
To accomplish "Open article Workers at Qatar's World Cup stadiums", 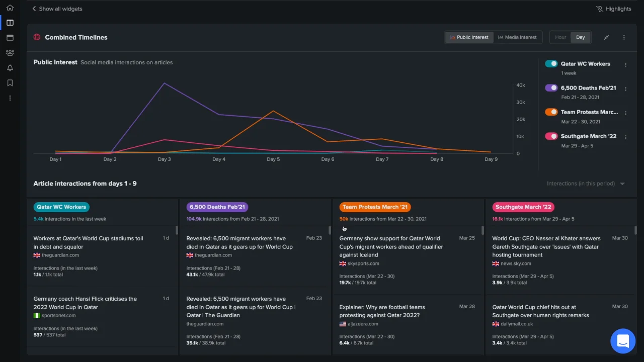I will coord(89,243).
